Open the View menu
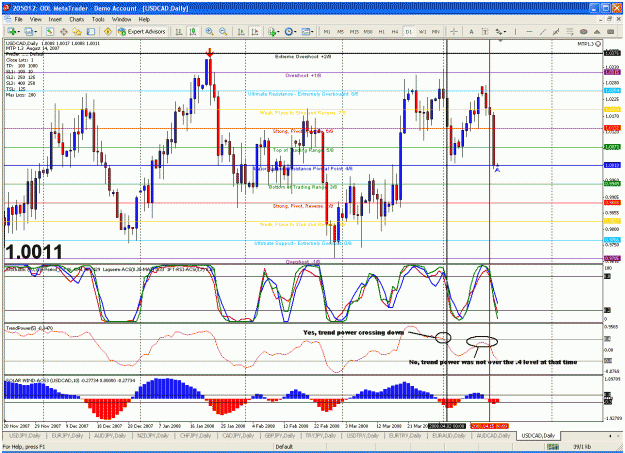The height and width of the screenshot is (453, 625). tap(35, 19)
